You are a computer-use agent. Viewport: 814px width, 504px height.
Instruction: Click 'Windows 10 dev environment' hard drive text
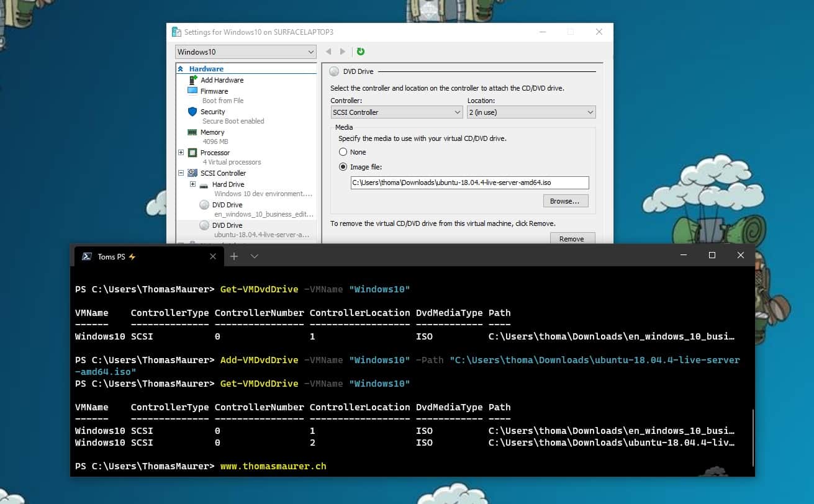[264, 194]
